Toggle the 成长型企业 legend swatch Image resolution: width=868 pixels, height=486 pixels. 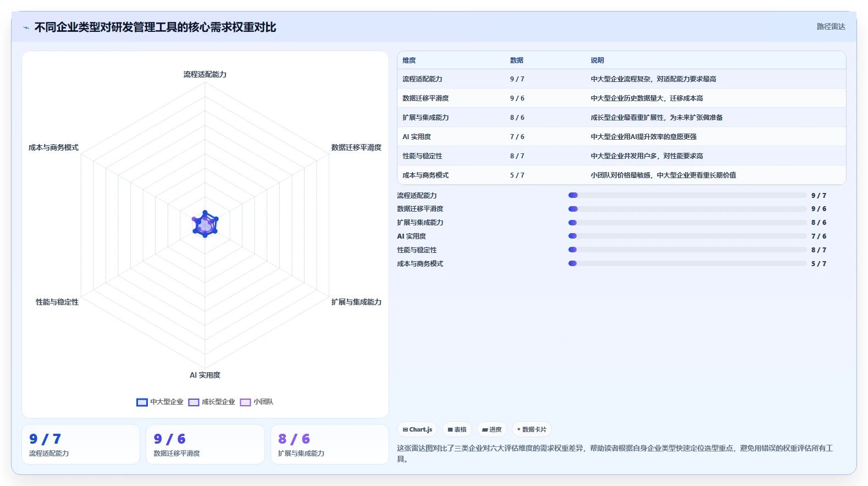pyautogui.click(x=193, y=402)
